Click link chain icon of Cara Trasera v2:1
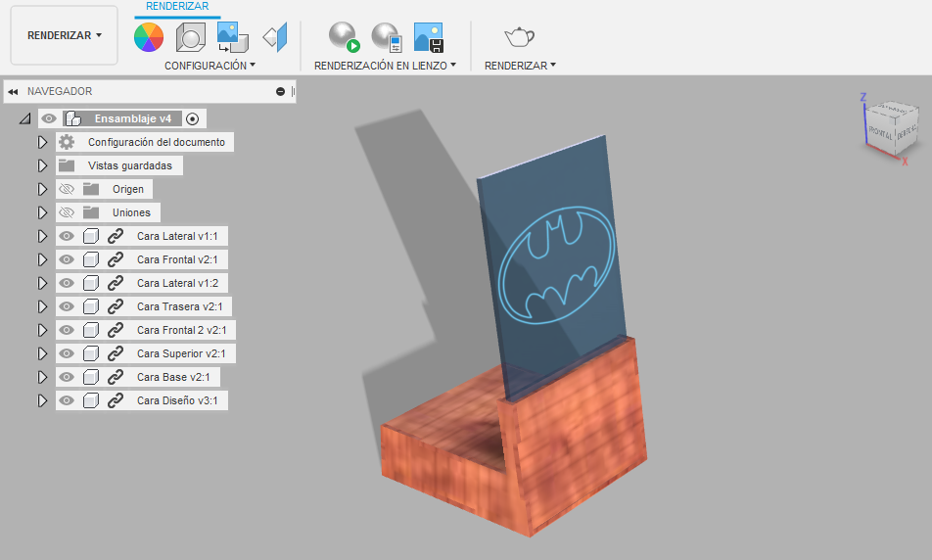This screenshot has height=560, width=932. coord(116,306)
